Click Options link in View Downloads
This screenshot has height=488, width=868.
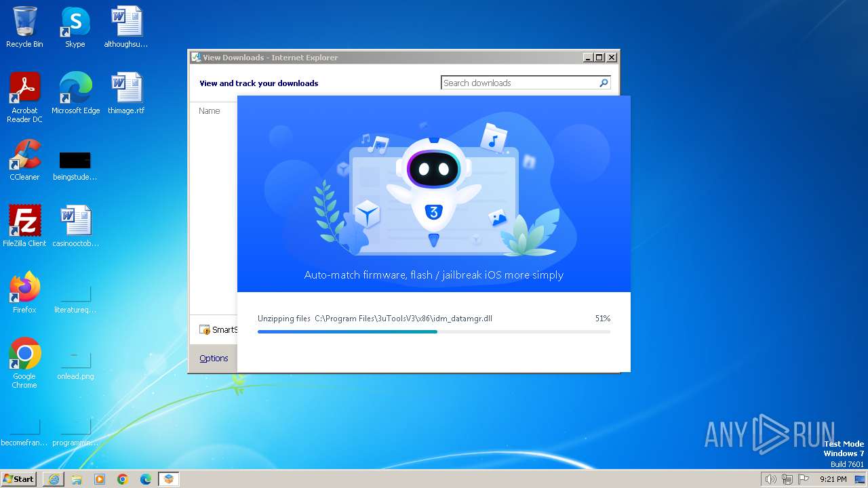[214, 359]
